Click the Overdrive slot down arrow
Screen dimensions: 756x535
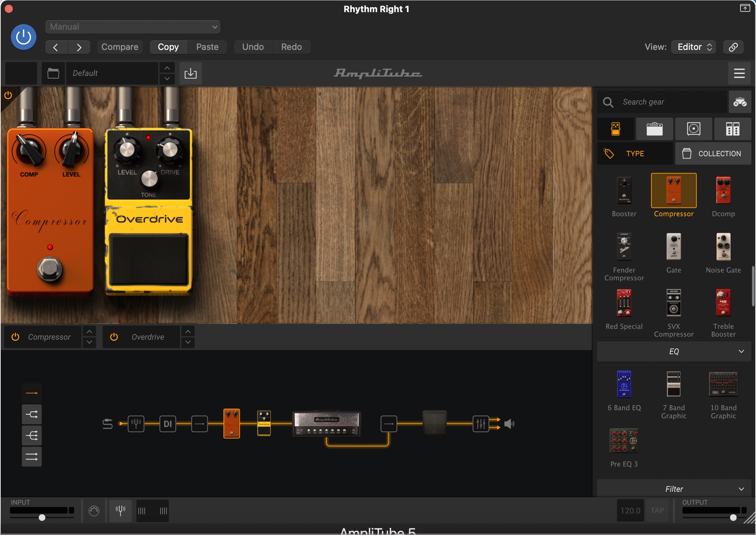click(x=188, y=342)
